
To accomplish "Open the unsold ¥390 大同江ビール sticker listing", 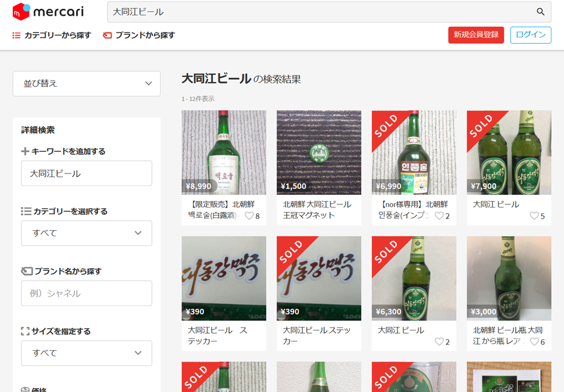I will pyautogui.click(x=224, y=279).
